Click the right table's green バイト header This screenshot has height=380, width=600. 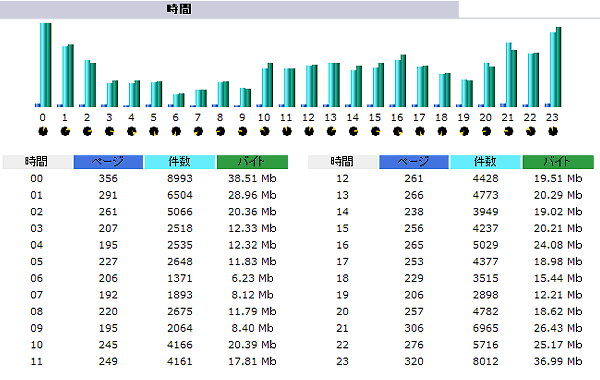click(x=558, y=161)
